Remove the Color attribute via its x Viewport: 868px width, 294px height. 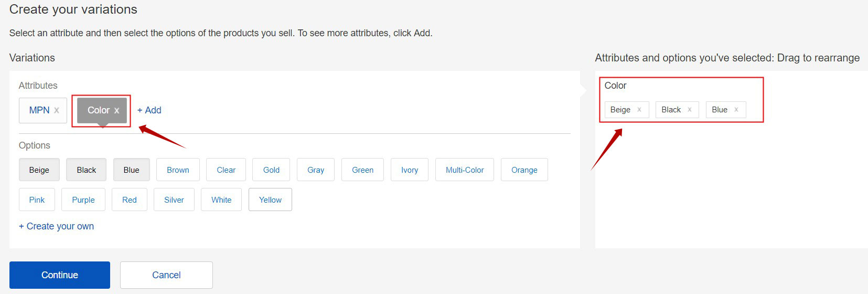pyautogui.click(x=116, y=110)
